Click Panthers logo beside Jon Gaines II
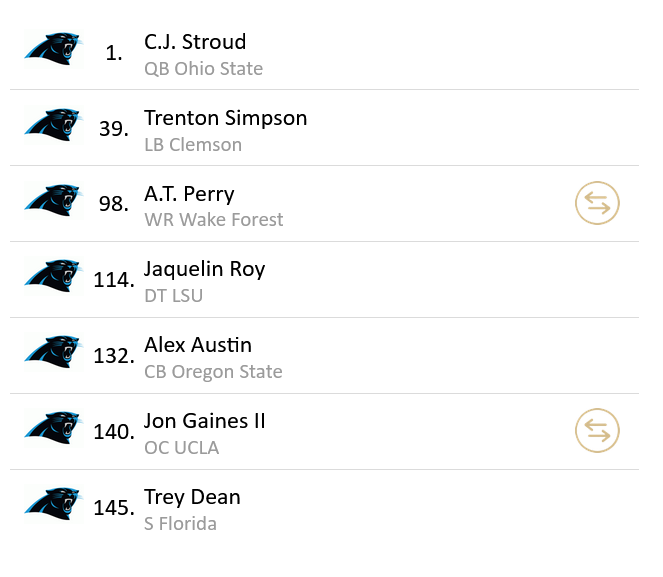This screenshot has height=577, width=663. point(52,428)
